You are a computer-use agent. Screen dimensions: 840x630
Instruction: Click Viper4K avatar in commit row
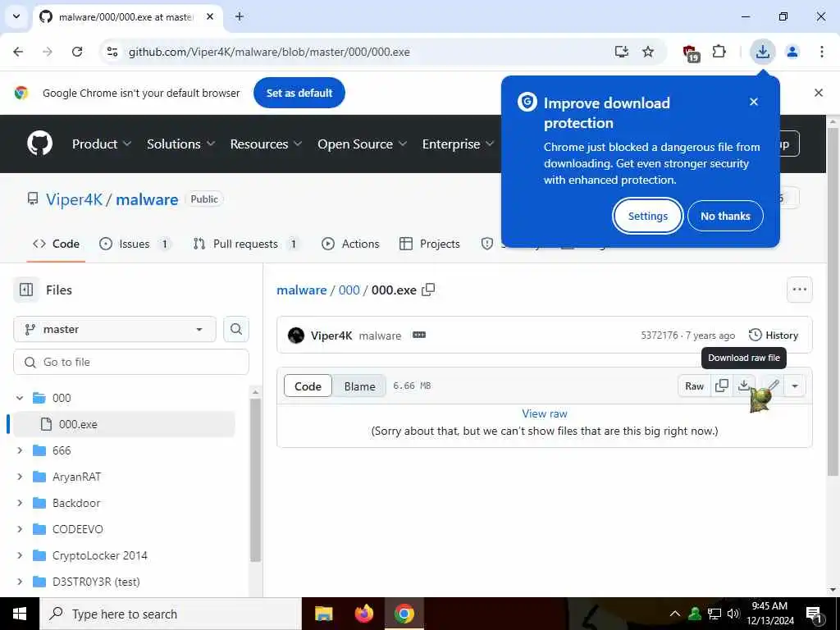coord(296,336)
